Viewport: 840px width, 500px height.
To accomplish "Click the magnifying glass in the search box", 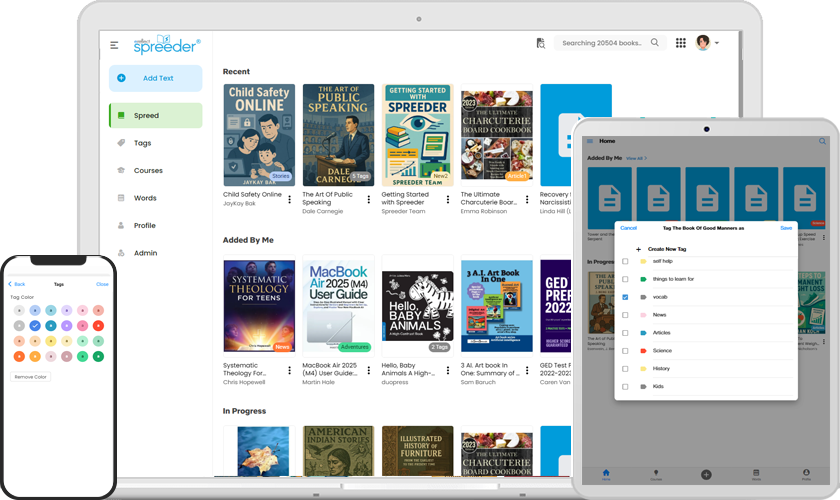I will click(x=655, y=42).
